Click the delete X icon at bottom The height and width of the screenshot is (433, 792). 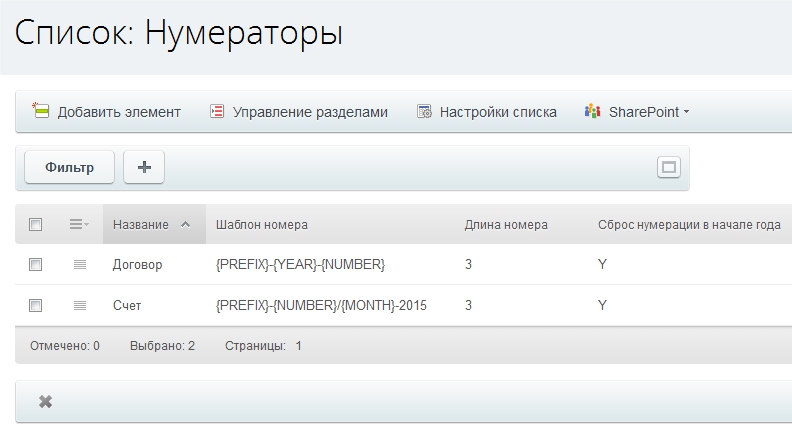tap(45, 402)
